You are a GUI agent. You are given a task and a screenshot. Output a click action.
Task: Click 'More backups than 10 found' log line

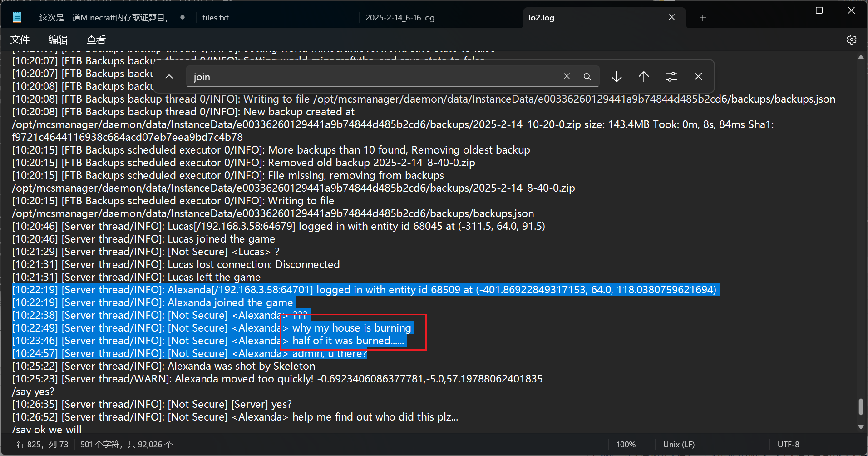click(x=271, y=150)
